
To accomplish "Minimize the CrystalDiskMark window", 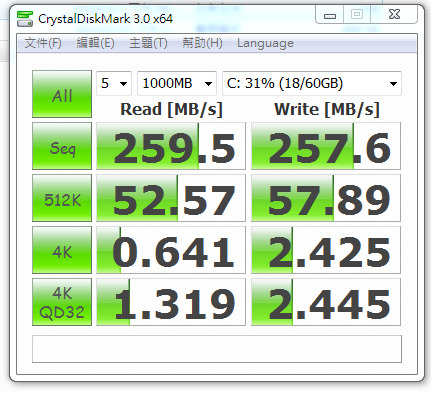I will point(330,15).
